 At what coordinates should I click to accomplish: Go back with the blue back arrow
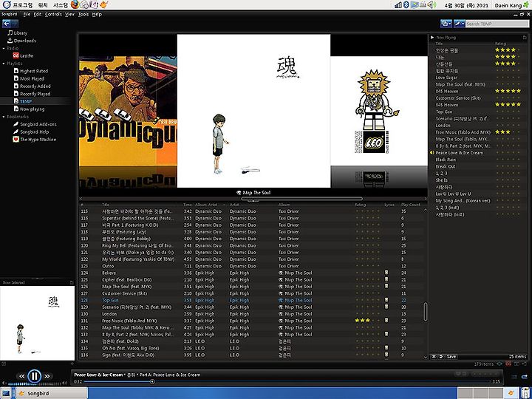point(7,24)
